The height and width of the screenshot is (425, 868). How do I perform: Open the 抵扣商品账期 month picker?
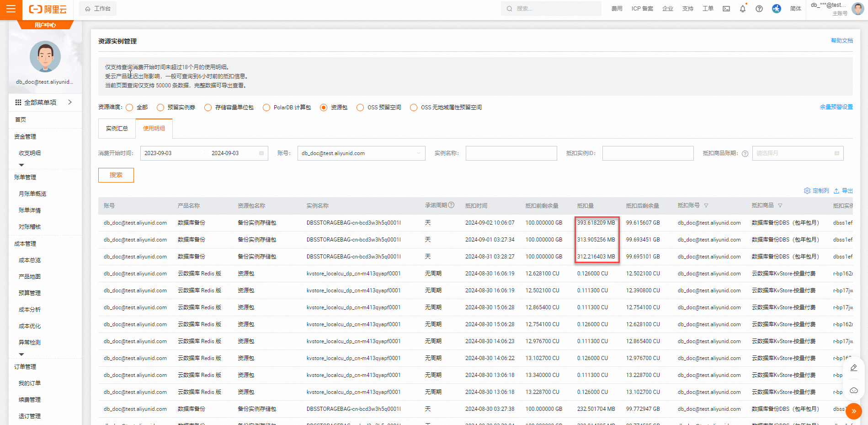point(798,153)
